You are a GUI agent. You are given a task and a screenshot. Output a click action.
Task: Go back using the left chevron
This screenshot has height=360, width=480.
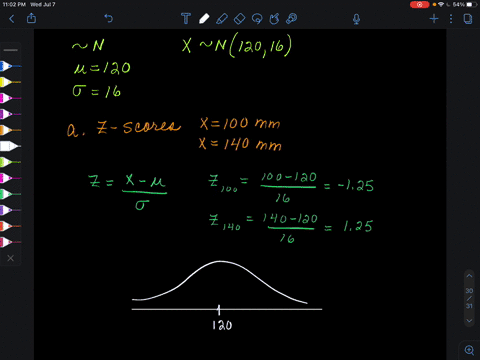(12, 19)
